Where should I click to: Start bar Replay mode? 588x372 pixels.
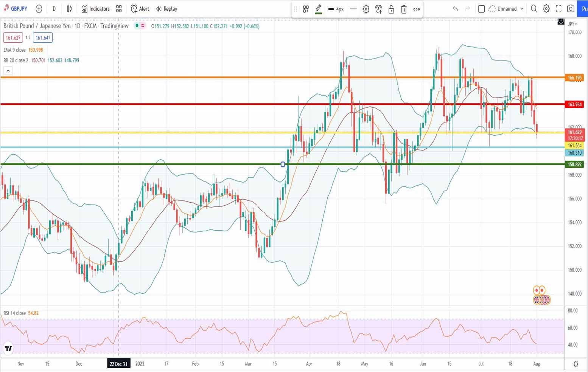[166, 9]
